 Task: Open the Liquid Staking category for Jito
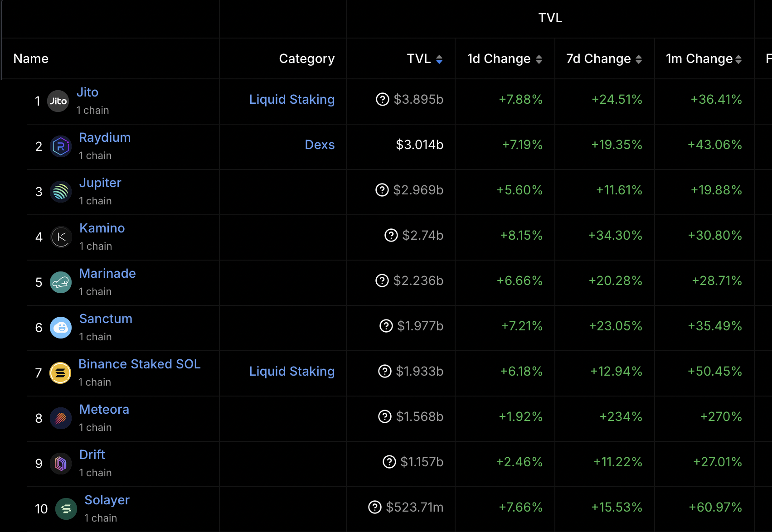click(x=292, y=99)
